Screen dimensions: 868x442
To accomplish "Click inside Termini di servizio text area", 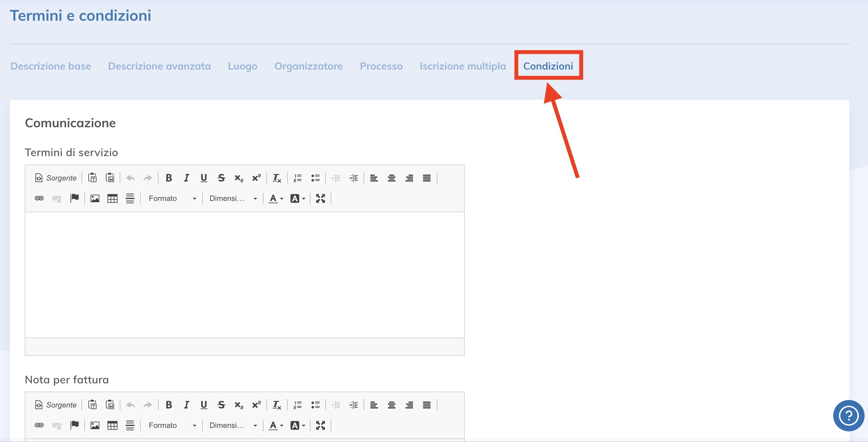I will coord(244,274).
